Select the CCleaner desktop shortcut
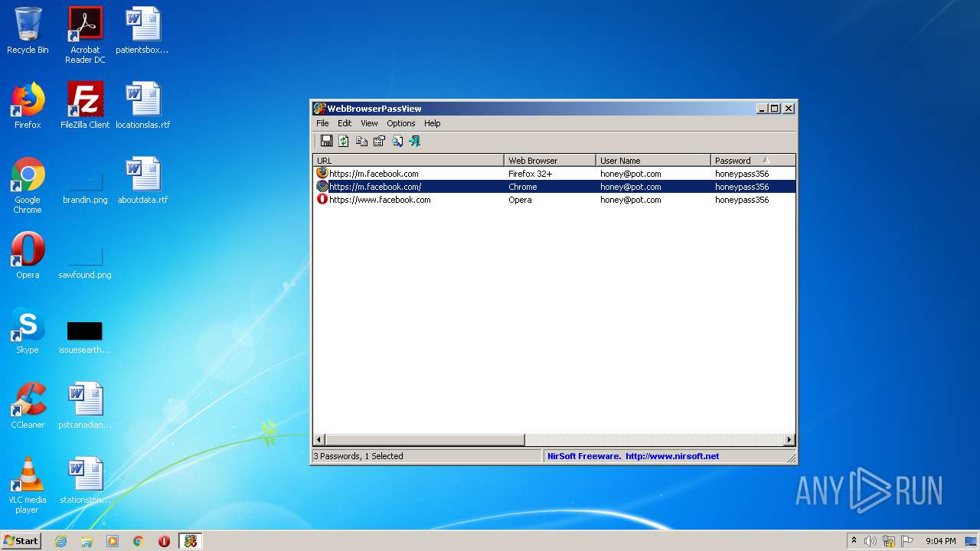 pos(28,405)
